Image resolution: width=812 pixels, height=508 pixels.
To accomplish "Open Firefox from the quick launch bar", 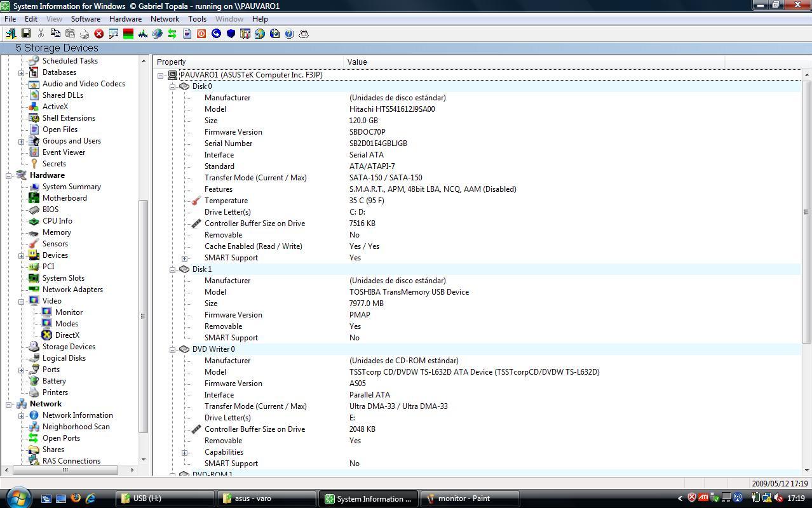I will [76, 498].
